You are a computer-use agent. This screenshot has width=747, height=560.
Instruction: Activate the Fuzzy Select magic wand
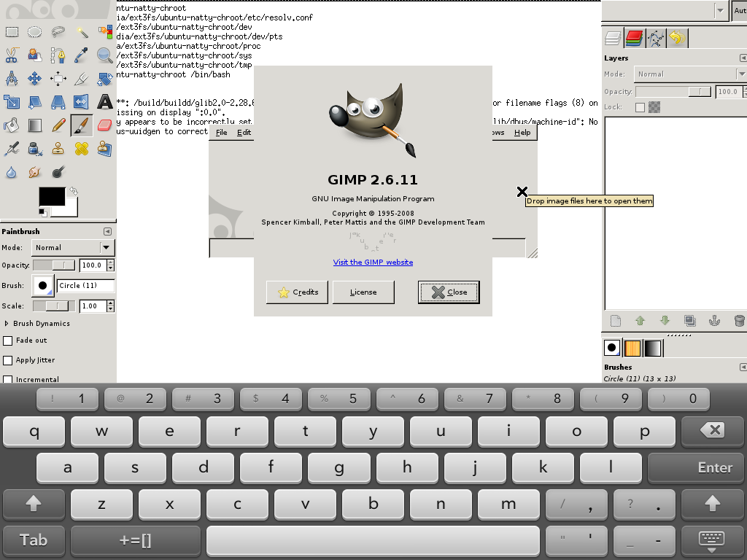click(x=82, y=32)
